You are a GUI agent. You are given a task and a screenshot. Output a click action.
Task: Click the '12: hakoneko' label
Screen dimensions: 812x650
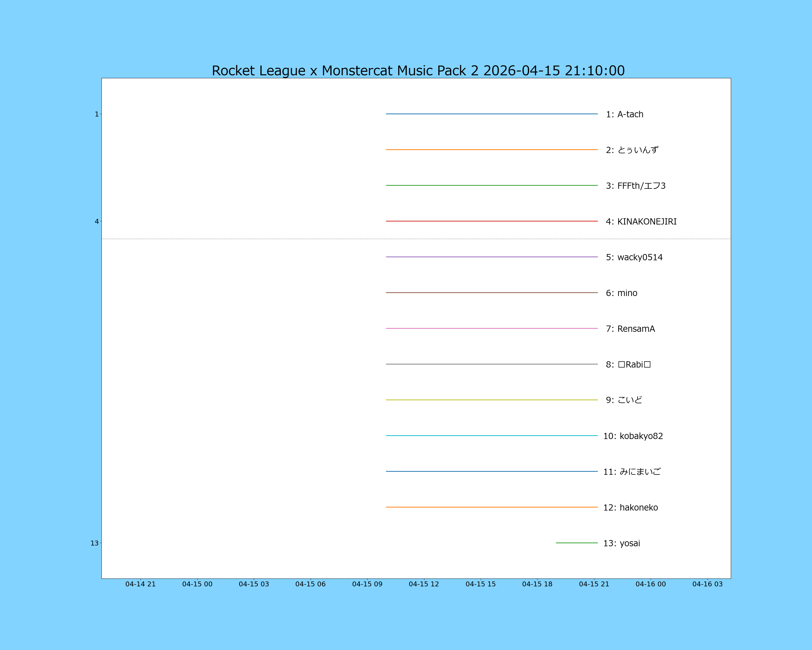pyautogui.click(x=630, y=508)
